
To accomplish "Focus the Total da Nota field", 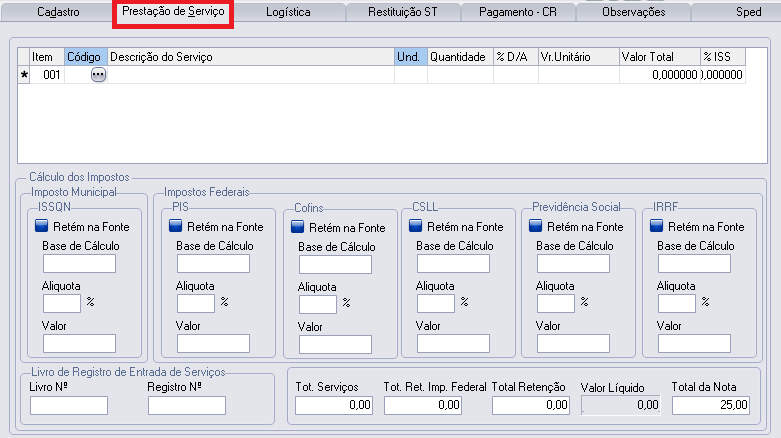I will tap(710, 405).
